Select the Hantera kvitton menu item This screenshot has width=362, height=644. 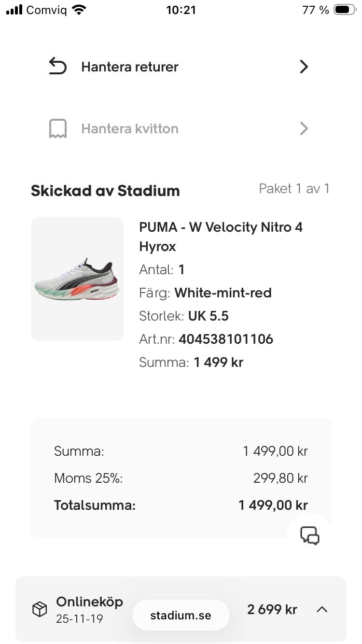(130, 129)
